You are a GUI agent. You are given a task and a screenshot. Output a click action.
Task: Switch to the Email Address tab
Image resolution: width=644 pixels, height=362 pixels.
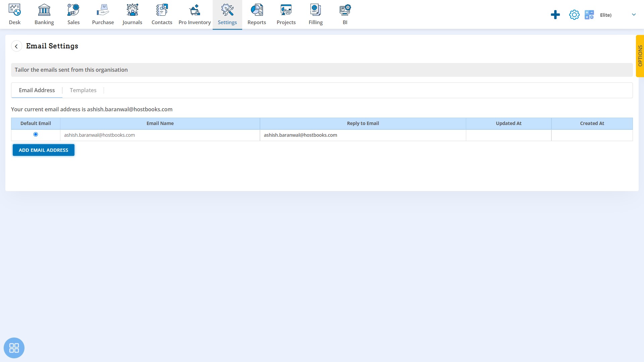[x=36, y=90]
